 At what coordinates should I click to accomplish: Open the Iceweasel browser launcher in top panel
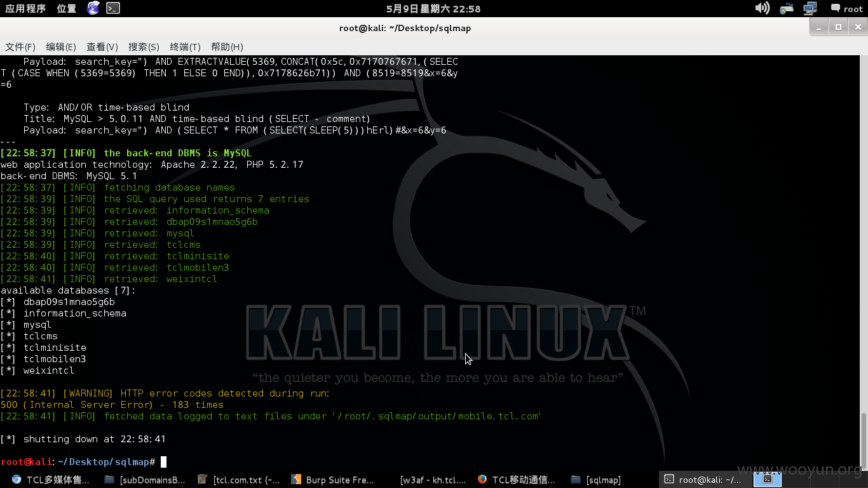pos(93,8)
